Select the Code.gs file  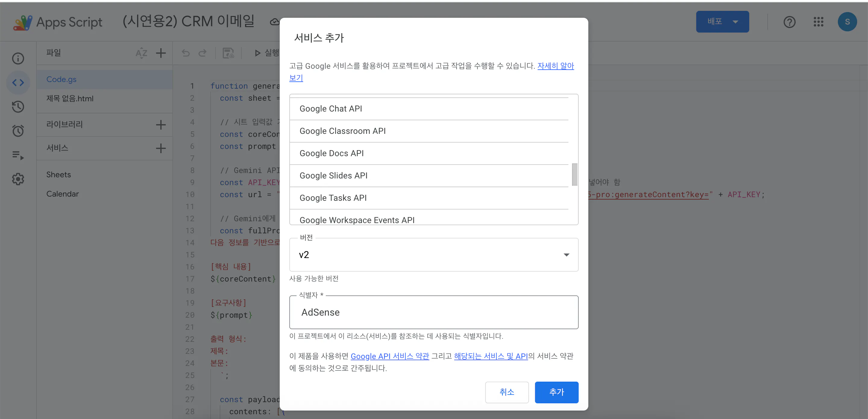[x=61, y=79]
